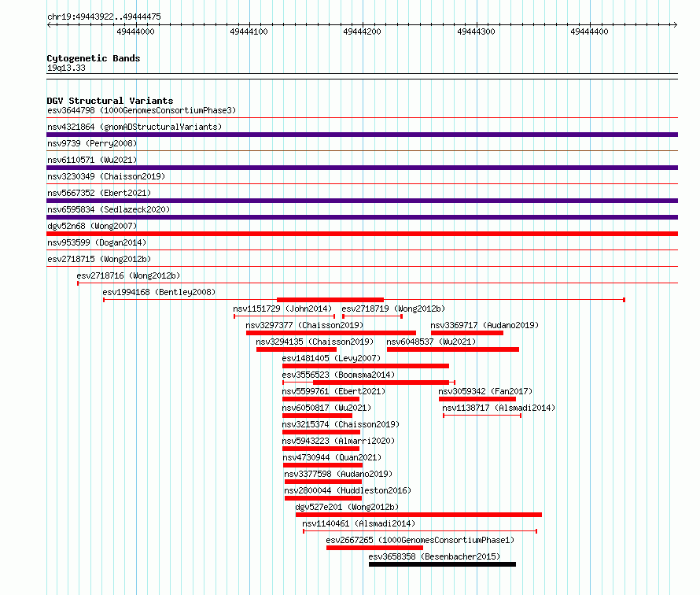Select nsv953599 (Dogan2014) variant label
Image resolution: width=700 pixels, height=595 pixels.
coord(97,242)
